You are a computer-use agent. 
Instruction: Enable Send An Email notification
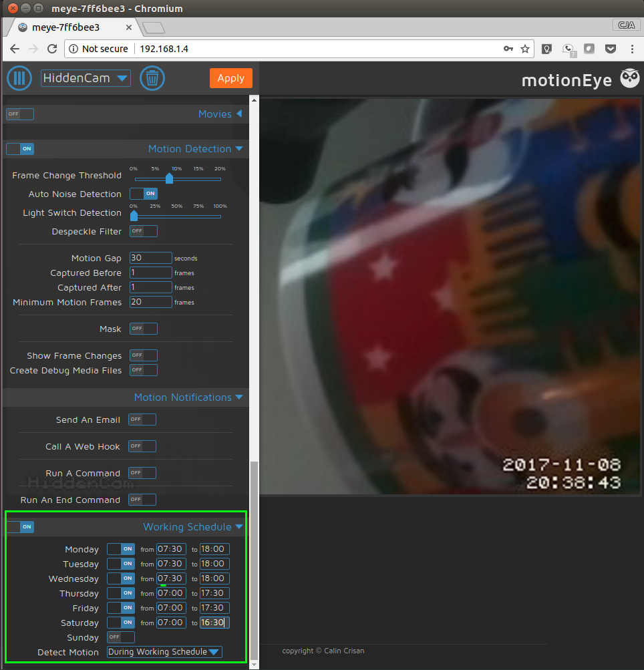(142, 420)
